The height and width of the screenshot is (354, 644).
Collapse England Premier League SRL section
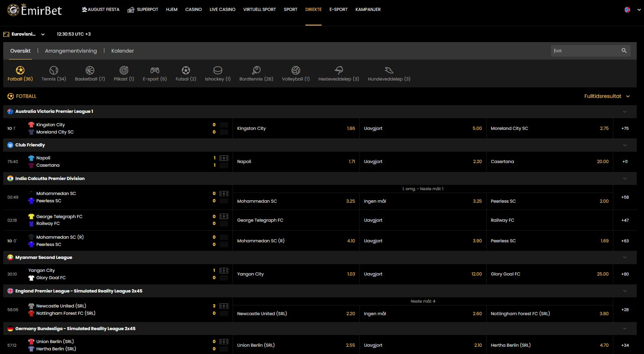click(x=625, y=291)
